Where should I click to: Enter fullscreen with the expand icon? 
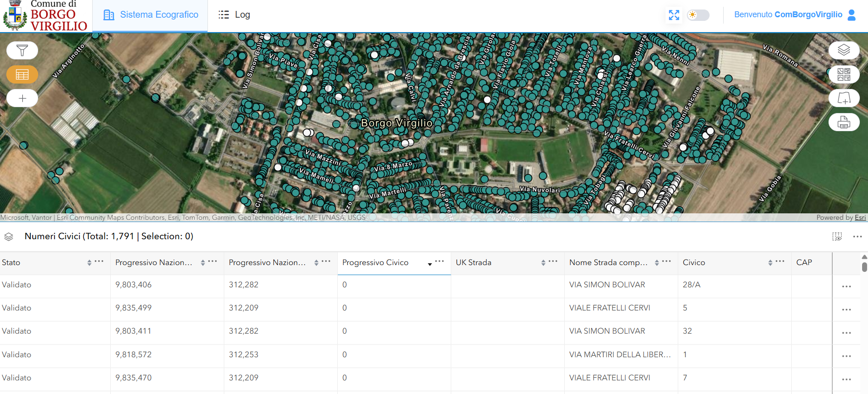point(674,15)
